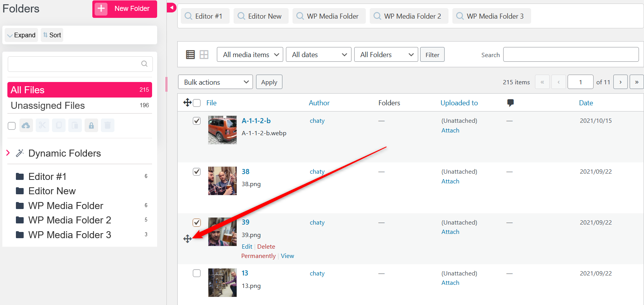Click the trash delete icon in folder toolbar
The image size is (644, 305).
pos(107,125)
